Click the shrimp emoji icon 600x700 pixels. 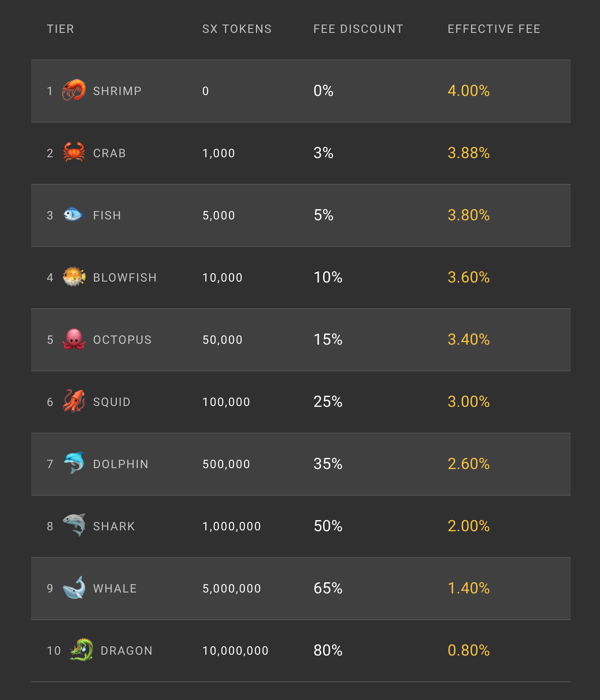74,90
